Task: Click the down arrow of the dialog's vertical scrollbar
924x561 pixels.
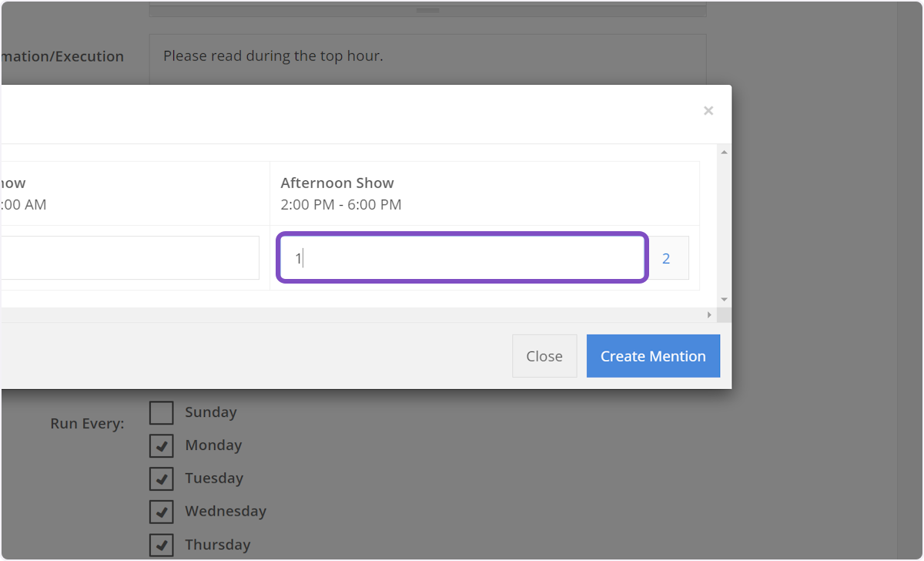Action: (x=724, y=299)
